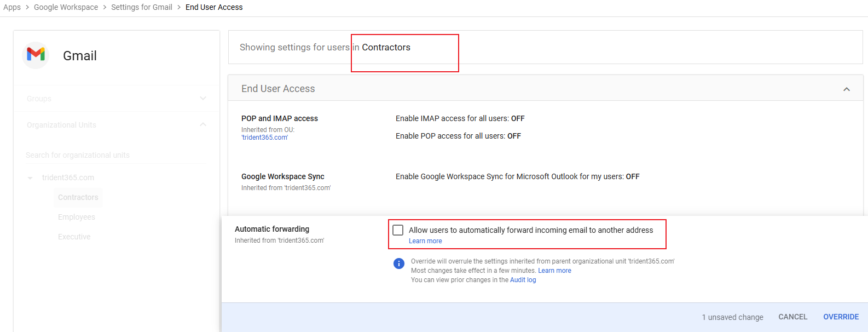The height and width of the screenshot is (332, 868).
Task: Expand the Groups section
Action: click(x=203, y=99)
